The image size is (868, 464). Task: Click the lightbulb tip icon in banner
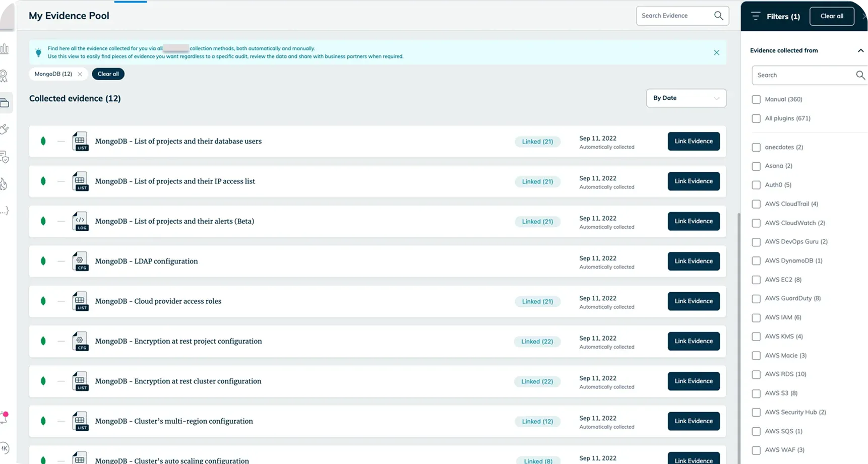click(38, 52)
